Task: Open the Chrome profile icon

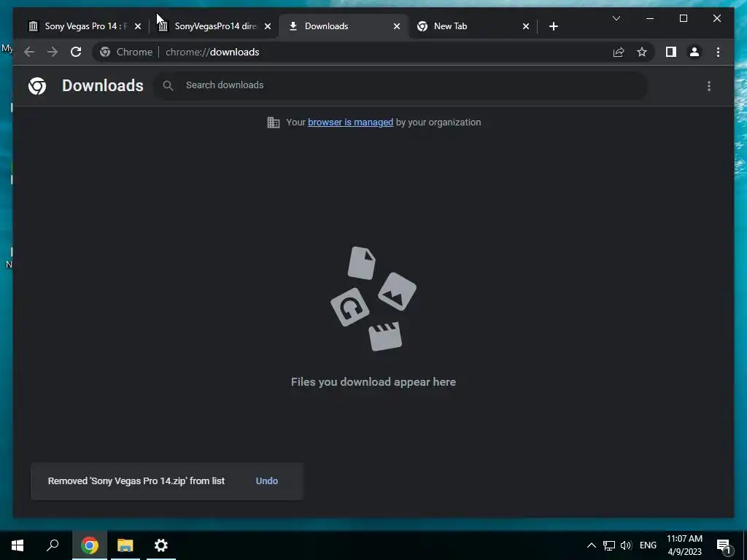Action: coord(694,52)
